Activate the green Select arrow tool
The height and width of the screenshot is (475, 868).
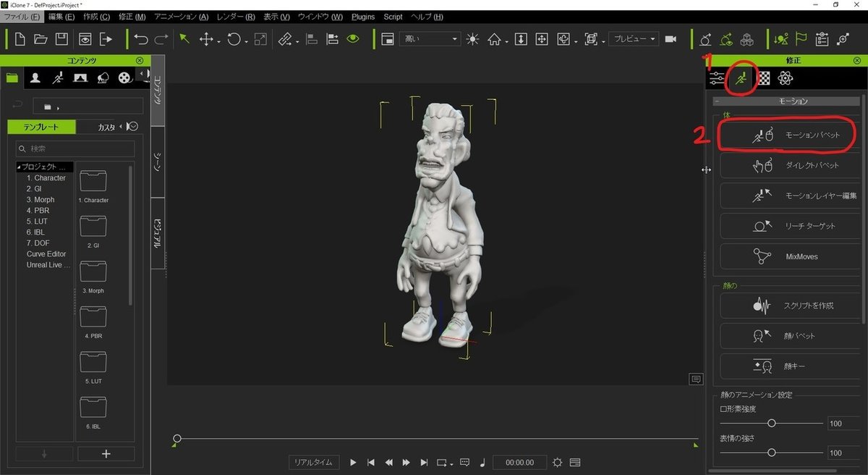184,39
